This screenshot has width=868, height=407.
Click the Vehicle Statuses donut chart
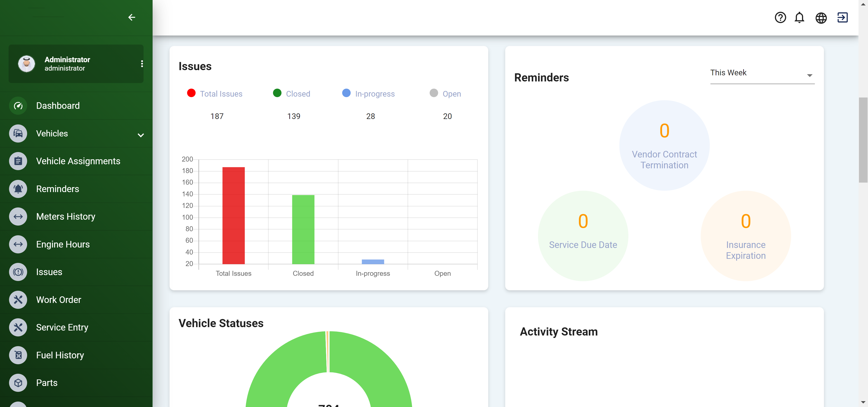[x=329, y=369]
